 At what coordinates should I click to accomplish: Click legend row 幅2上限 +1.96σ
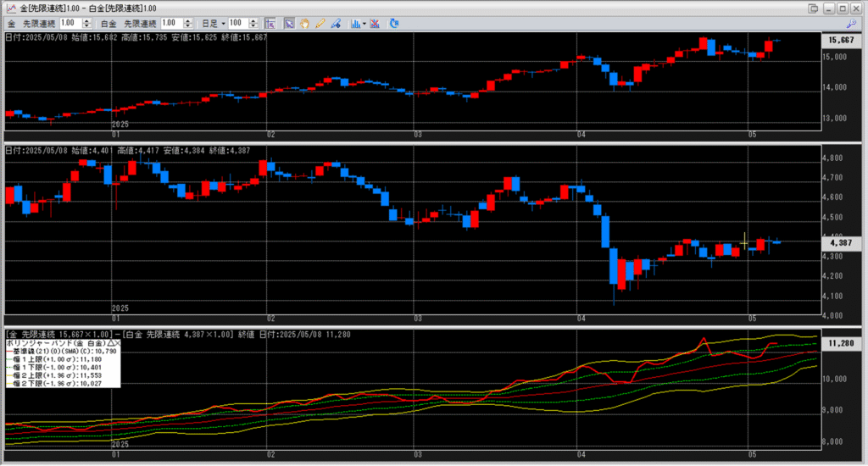tap(55, 375)
